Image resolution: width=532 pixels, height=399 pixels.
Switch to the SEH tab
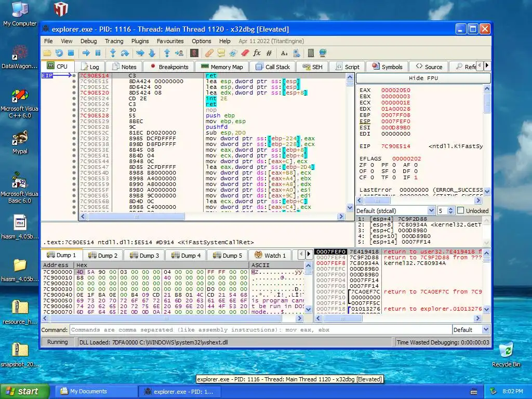[x=312, y=67]
